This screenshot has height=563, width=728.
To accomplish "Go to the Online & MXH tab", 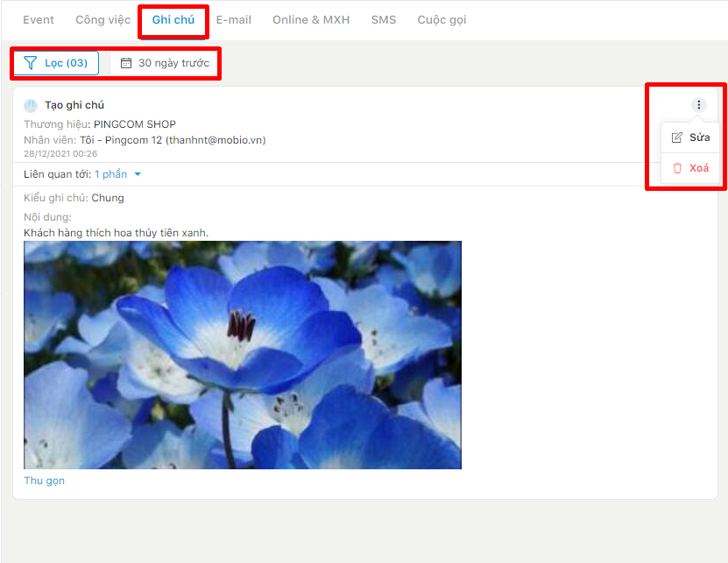I will pyautogui.click(x=311, y=20).
